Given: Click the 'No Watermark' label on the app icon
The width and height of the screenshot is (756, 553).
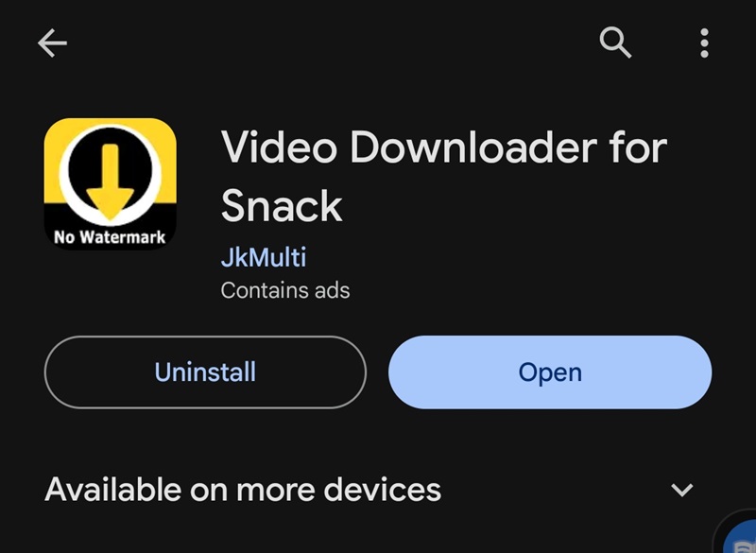Looking at the screenshot, I should click(x=110, y=237).
